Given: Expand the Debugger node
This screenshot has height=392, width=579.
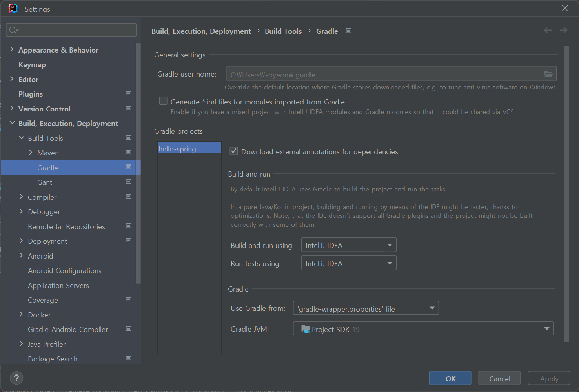Looking at the screenshot, I should pyautogui.click(x=21, y=211).
